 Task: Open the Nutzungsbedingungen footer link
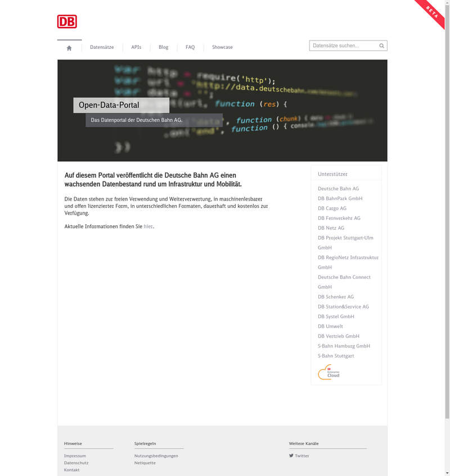pos(156,456)
